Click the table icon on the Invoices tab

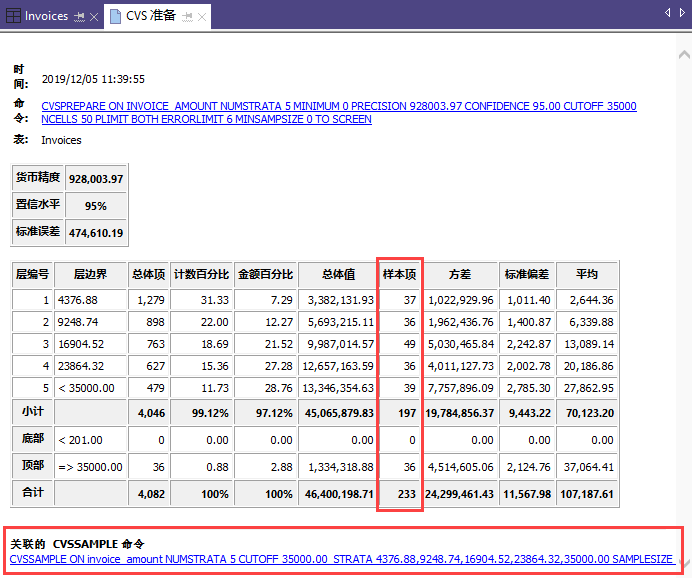[x=13, y=16]
